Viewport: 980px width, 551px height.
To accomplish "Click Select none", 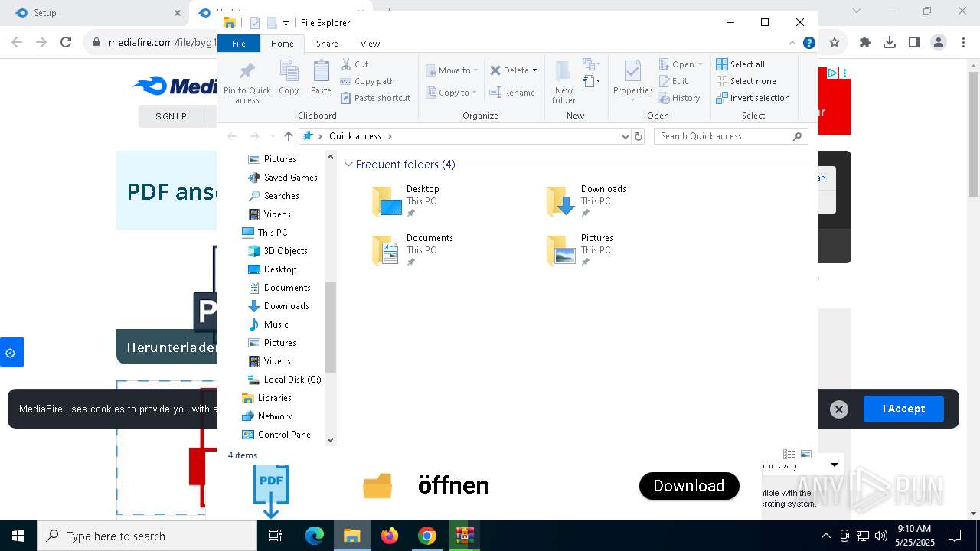I will [x=746, y=81].
